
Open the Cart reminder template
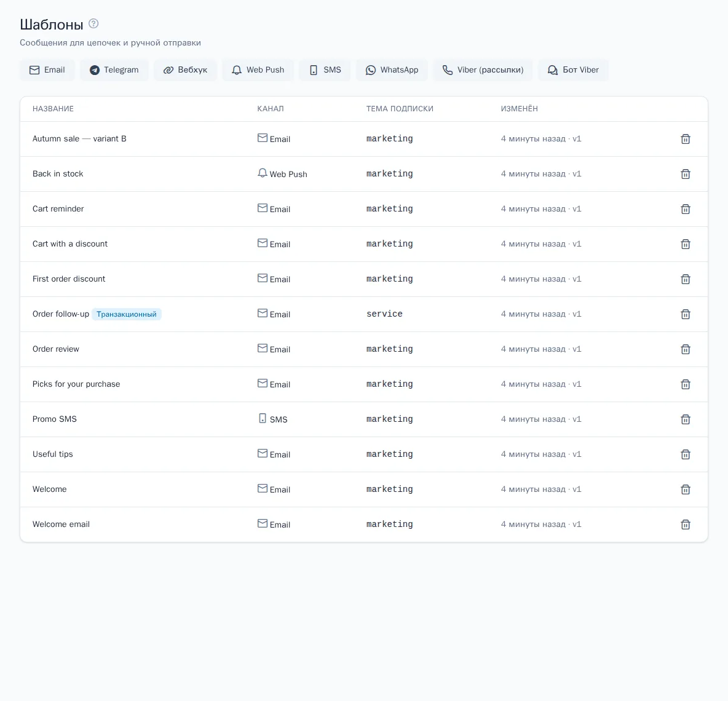pyautogui.click(x=58, y=209)
